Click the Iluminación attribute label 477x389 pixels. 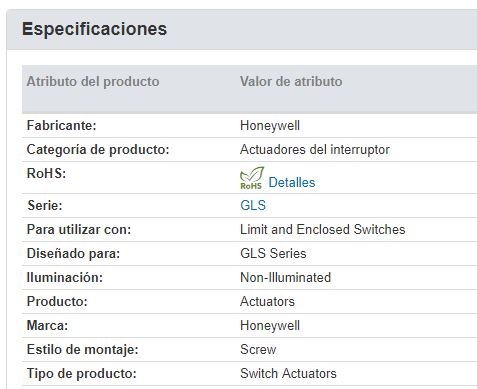(x=65, y=277)
